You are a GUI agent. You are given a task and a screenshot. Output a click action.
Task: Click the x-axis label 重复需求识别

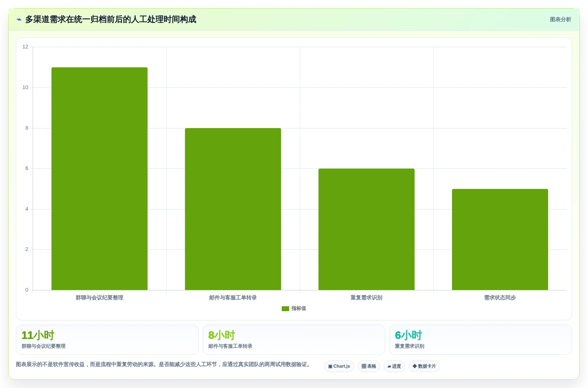(x=366, y=298)
